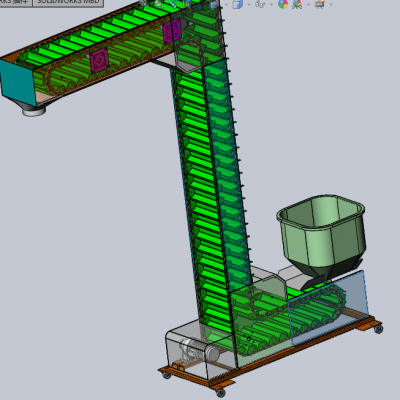Select the caster wheel under the hopper end of the frame

coord(378,329)
